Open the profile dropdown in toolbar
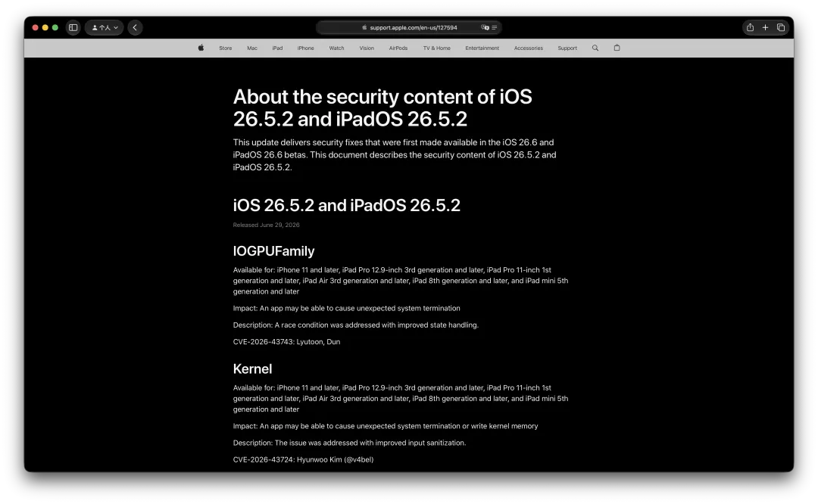The width and height of the screenshot is (818, 504). pyautogui.click(x=105, y=28)
